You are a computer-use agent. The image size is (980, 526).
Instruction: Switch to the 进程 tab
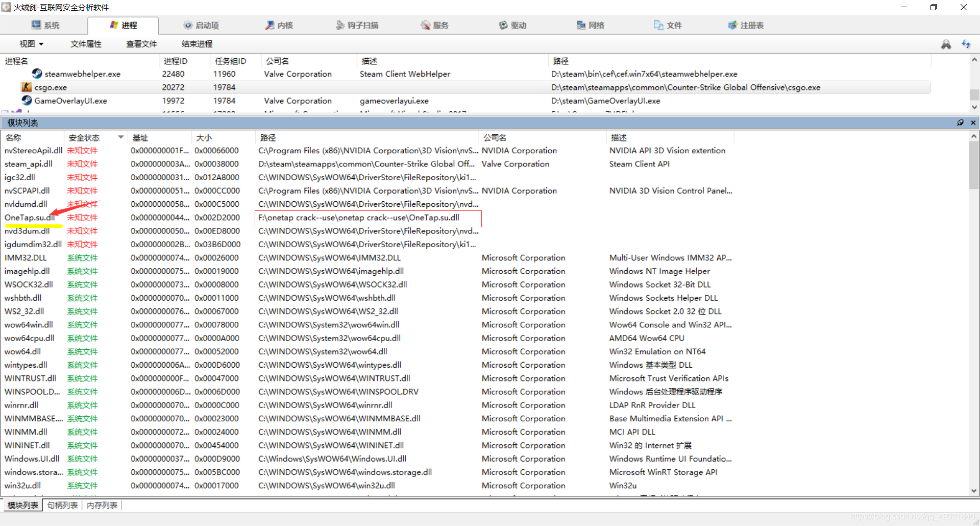coord(123,26)
